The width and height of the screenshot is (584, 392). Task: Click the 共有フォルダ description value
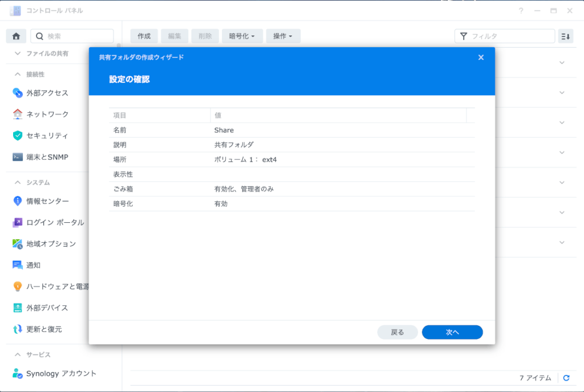[234, 145]
